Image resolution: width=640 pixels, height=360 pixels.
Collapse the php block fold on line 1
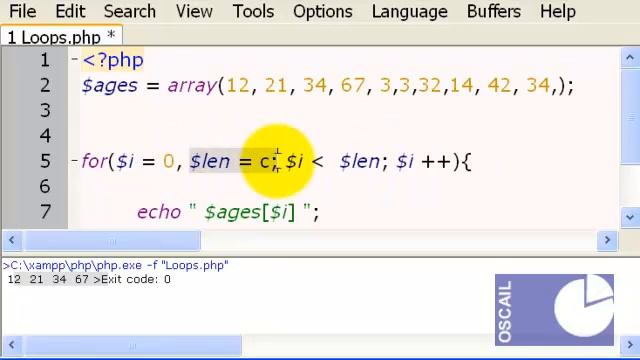74,59
